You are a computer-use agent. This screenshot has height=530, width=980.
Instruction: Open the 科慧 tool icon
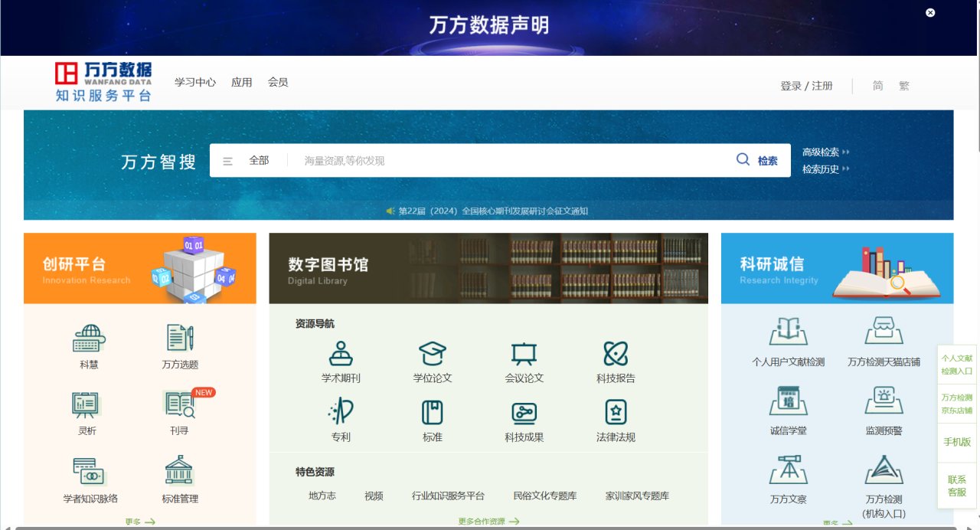89,338
